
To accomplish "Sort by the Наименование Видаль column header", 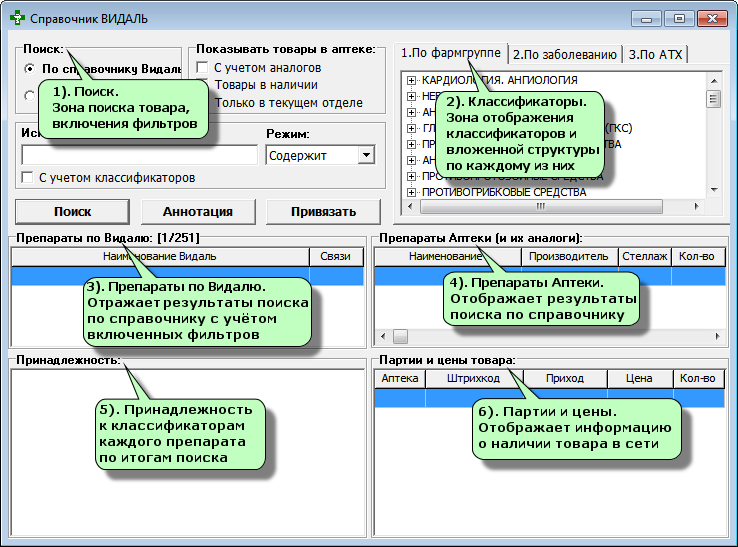I will tap(160, 257).
